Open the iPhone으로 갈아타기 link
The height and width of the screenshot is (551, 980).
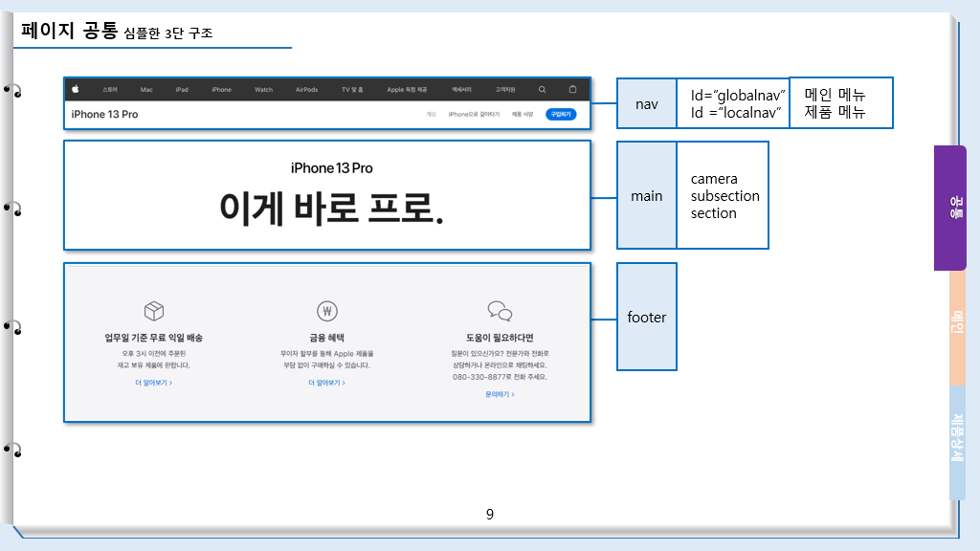click(474, 115)
